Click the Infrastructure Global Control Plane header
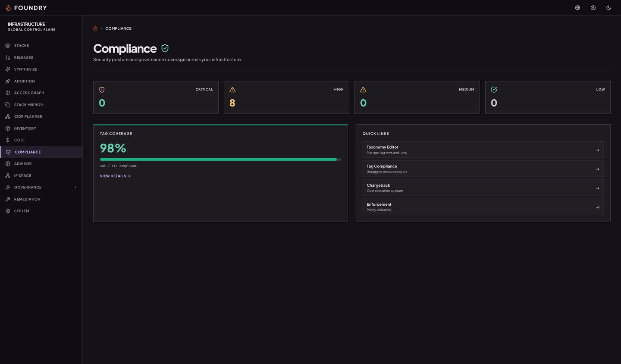Image resolution: width=621 pixels, height=364 pixels. pos(31,27)
